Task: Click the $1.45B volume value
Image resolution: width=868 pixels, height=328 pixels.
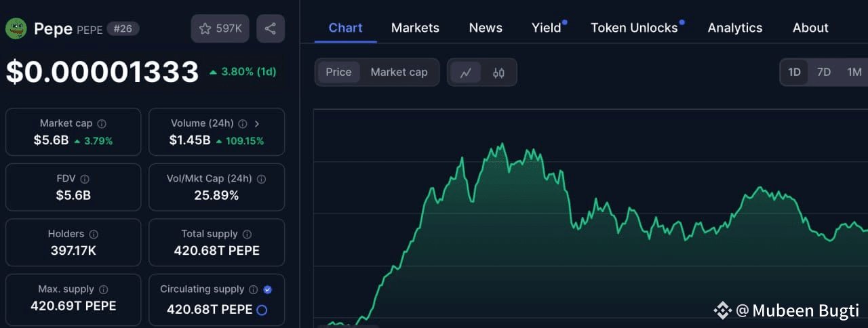Action: coord(190,141)
